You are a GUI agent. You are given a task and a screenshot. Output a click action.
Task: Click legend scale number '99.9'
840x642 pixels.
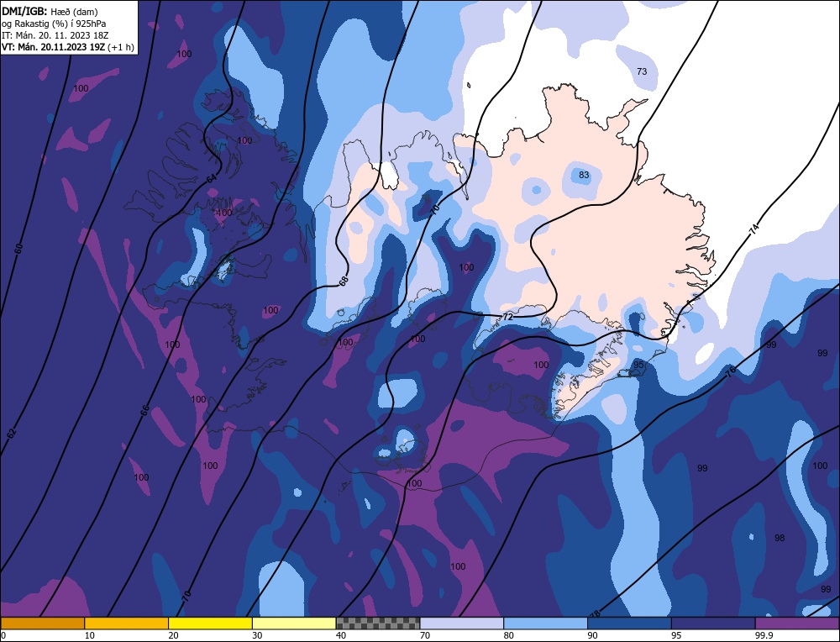764,635
